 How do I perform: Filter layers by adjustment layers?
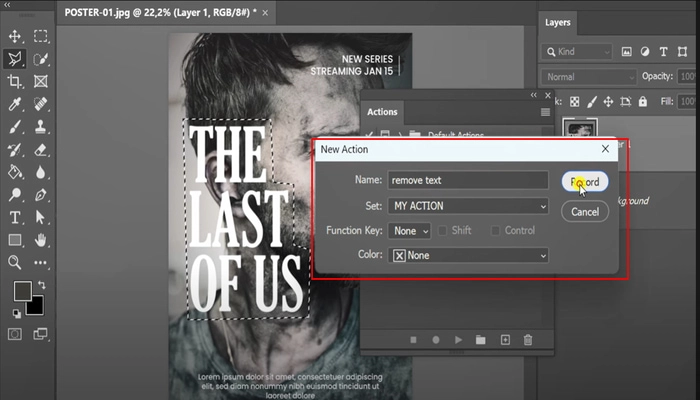[645, 52]
